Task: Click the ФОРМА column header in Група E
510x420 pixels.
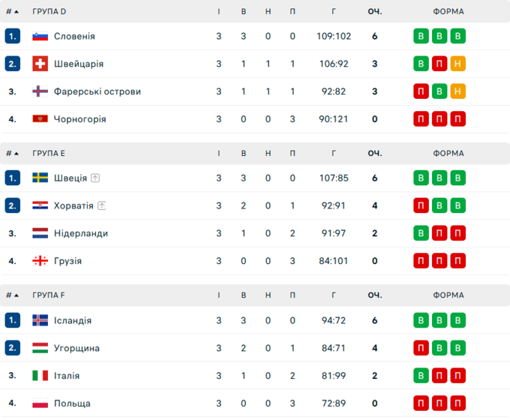Action: coord(448,153)
